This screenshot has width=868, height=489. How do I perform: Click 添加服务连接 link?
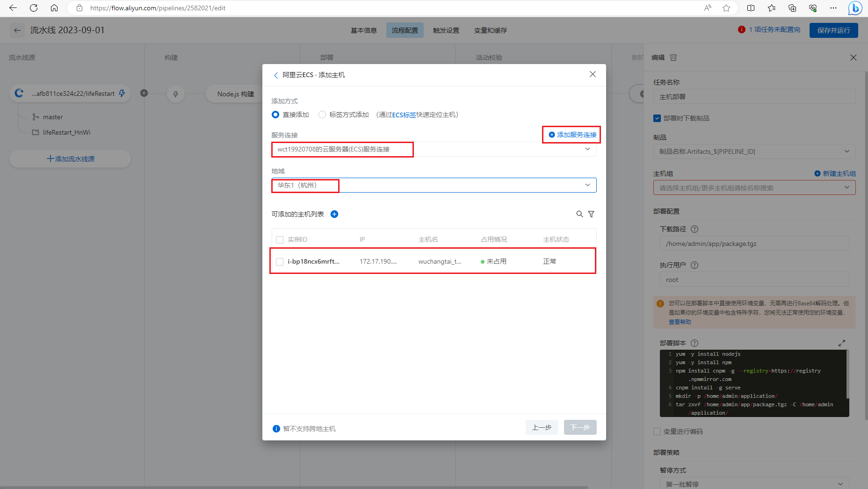[572, 135]
